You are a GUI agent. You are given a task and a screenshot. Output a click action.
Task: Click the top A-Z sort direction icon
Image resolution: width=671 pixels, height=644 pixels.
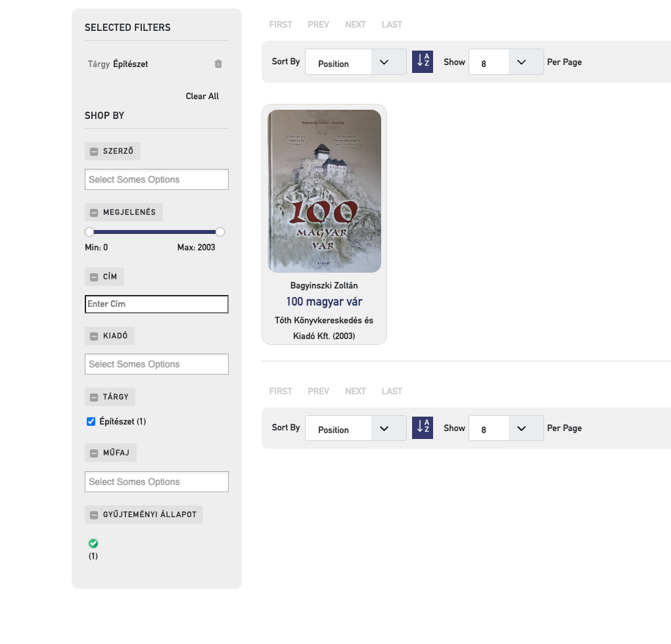click(423, 62)
